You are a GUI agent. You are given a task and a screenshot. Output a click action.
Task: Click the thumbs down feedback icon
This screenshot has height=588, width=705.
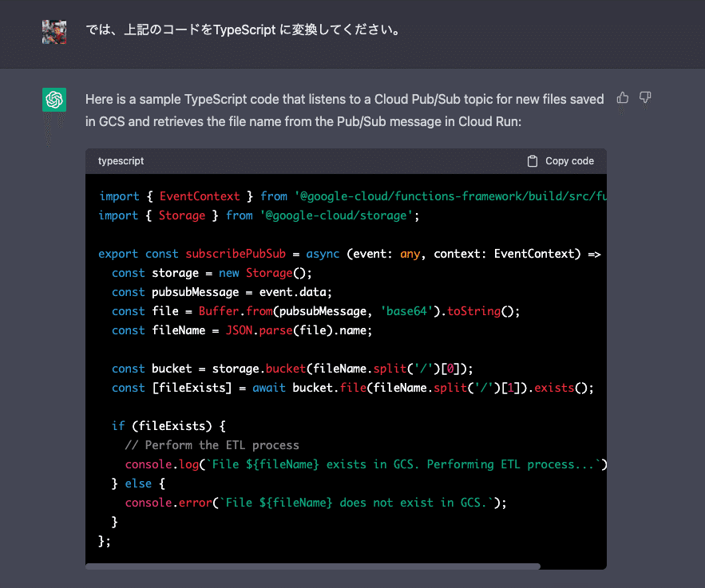tap(645, 98)
